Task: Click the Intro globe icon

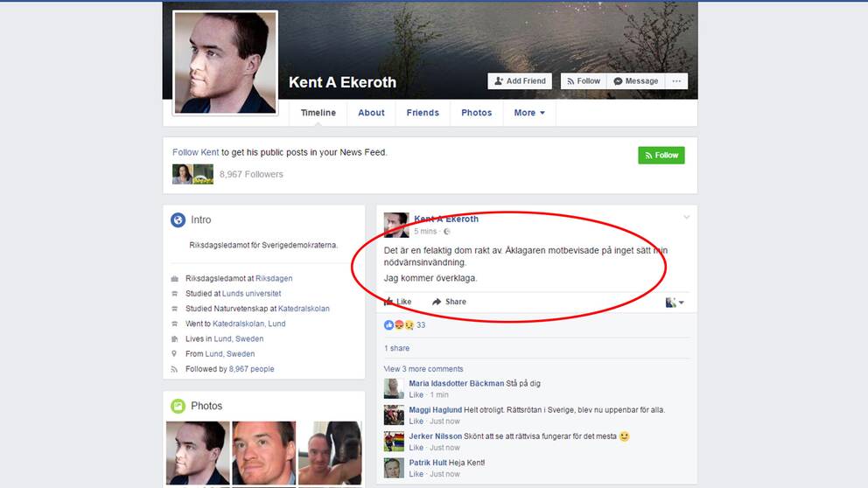Action: tap(178, 220)
